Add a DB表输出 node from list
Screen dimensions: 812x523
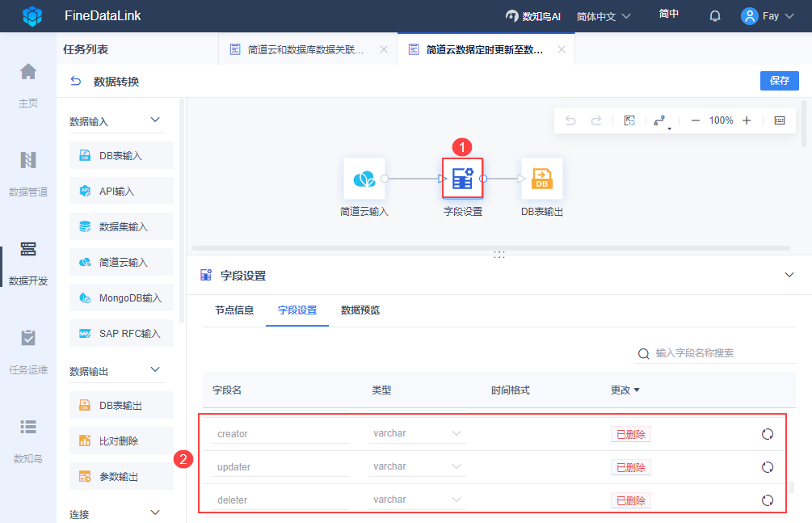click(121, 405)
